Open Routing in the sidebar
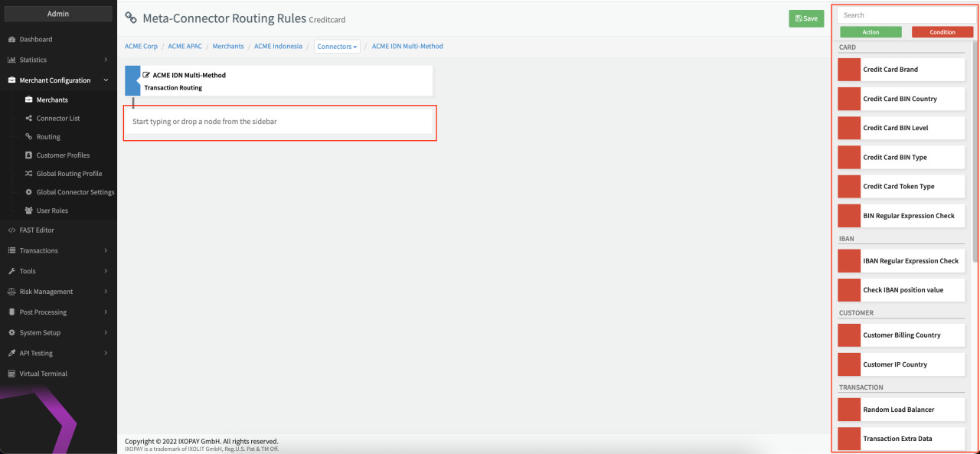 tap(47, 137)
